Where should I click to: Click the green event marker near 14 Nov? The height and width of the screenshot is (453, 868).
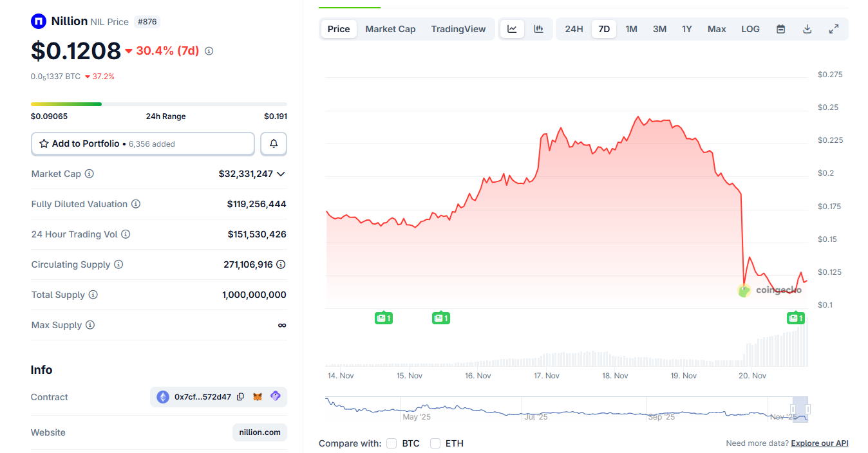click(x=384, y=317)
